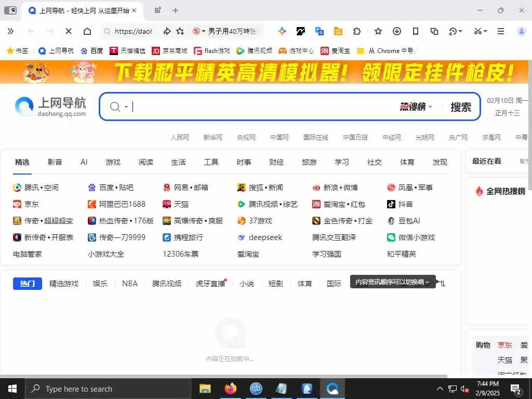This screenshot has height=399, width=532.
Task: Expand the sidebar chevrons in toolbar
Action: pyautogui.click(x=10, y=31)
